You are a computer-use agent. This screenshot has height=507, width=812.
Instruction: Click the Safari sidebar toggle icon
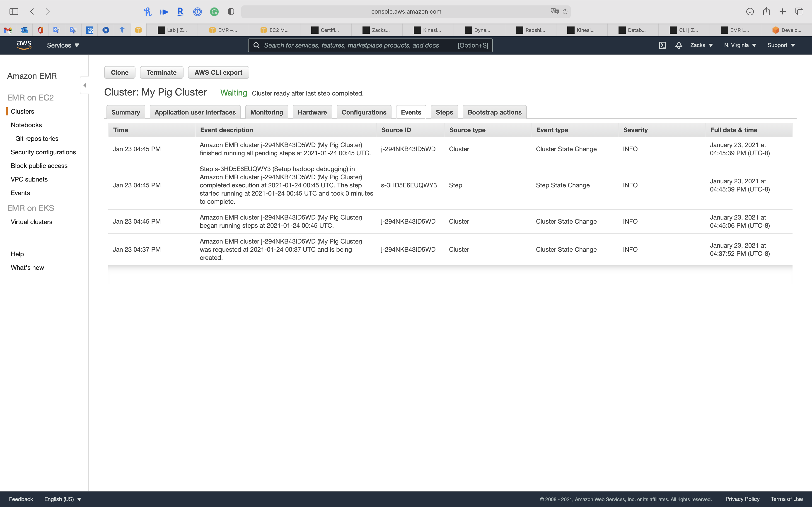pos(14,11)
